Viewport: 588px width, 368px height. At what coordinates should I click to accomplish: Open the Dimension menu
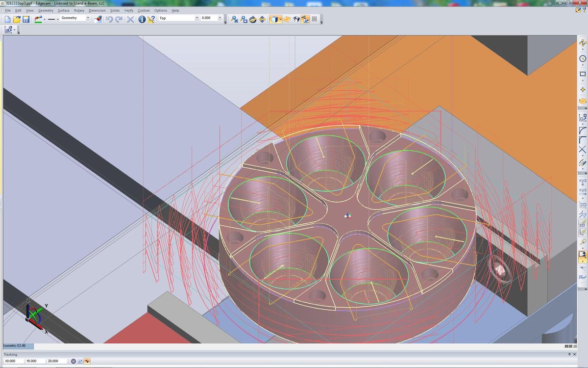click(97, 10)
